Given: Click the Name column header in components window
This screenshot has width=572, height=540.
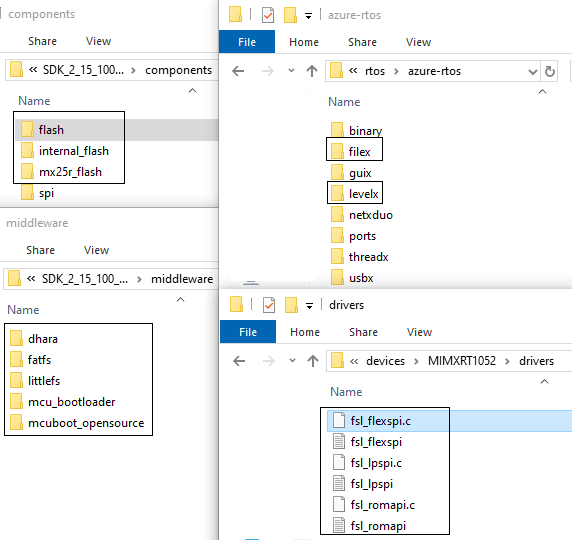Looking at the screenshot, I should 34,101.
